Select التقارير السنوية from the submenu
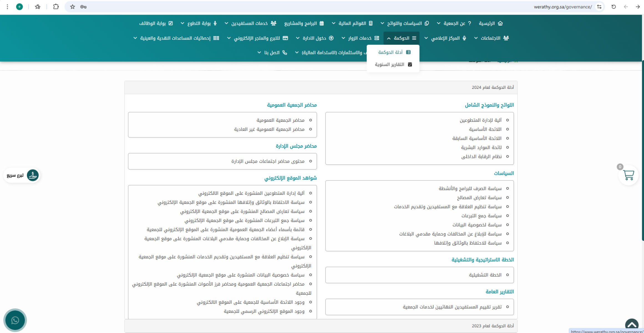This screenshot has width=644, height=333. [389, 64]
